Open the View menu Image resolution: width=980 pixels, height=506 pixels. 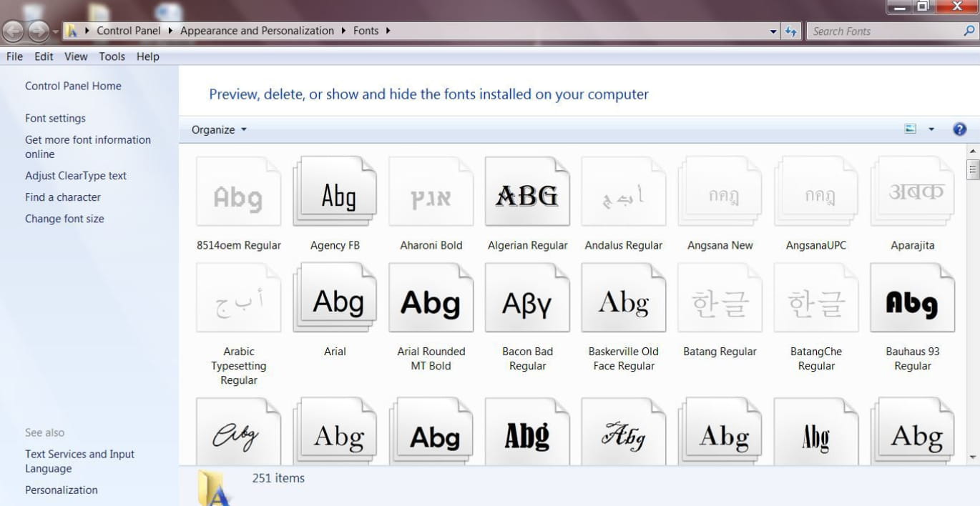(x=76, y=56)
